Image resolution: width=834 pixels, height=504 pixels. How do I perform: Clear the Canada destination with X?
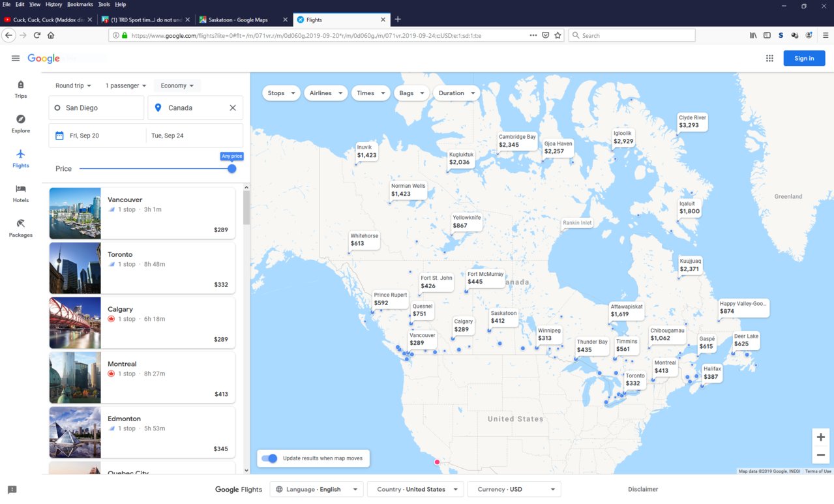coord(233,108)
